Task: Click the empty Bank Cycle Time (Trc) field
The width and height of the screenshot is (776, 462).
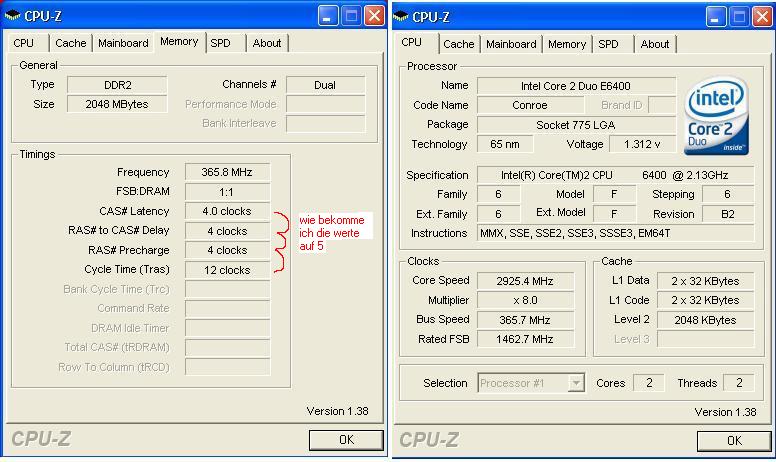Action: point(228,289)
